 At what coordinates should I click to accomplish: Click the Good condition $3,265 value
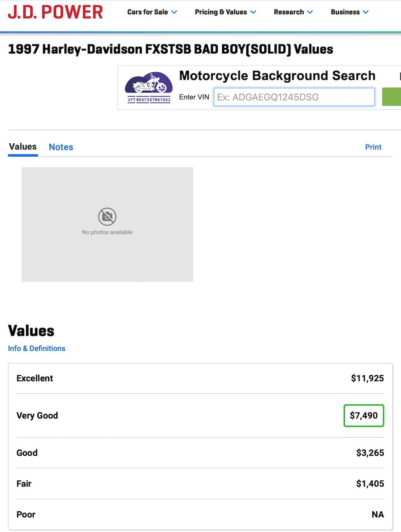click(370, 453)
